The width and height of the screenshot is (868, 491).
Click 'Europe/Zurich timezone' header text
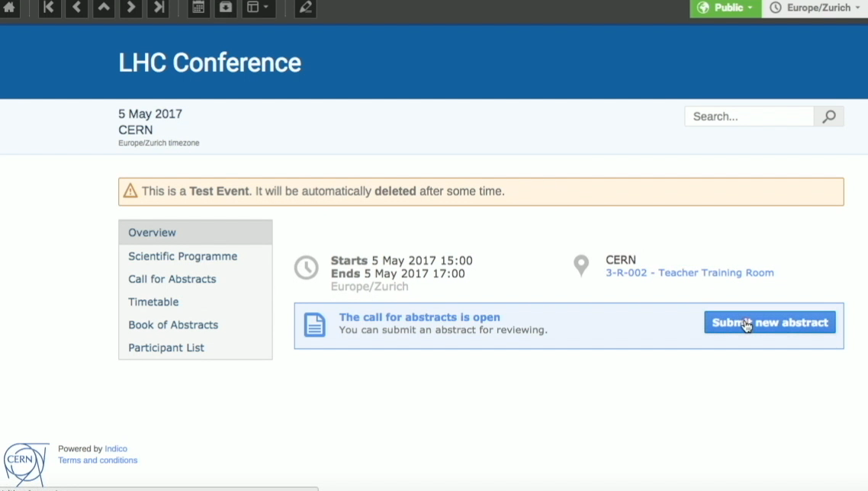click(x=159, y=143)
